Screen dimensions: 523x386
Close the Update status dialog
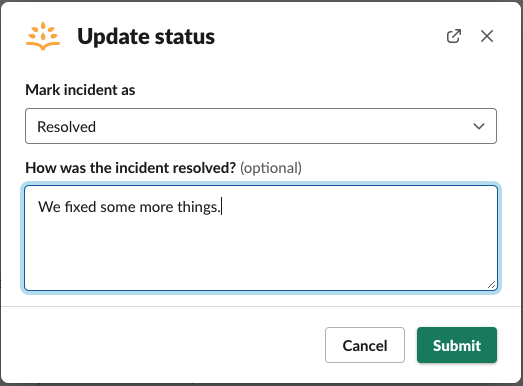pyautogui.click(x=487, y=36)
